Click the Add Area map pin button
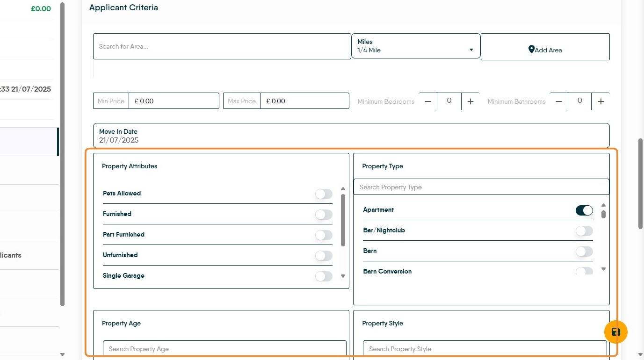The width and height of the screenshot is (644, 360). point(545,50)
